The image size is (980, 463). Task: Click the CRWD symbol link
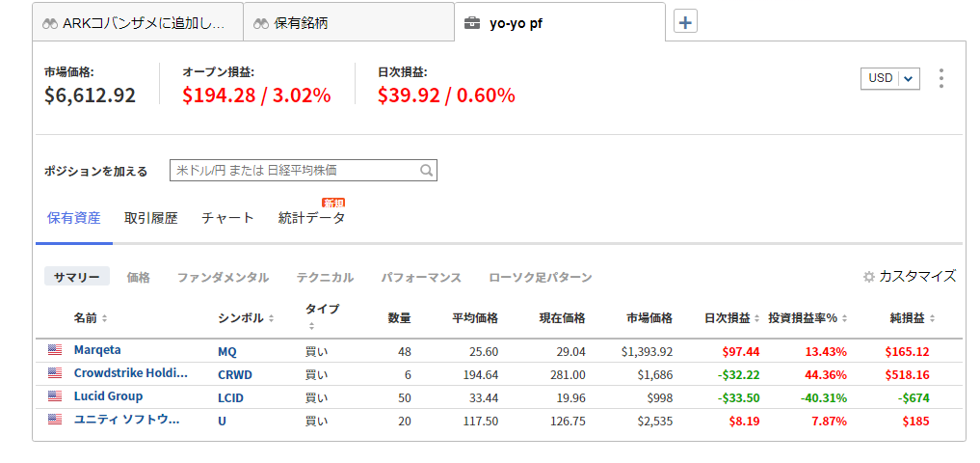[235, 375]
